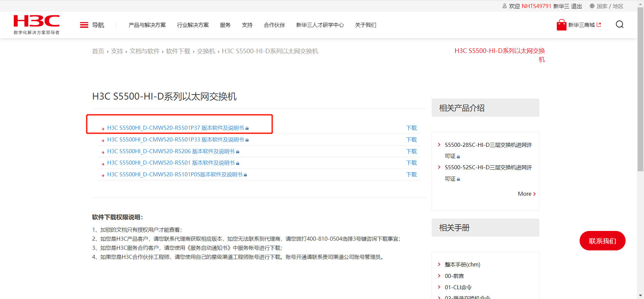The width and height of the screenshot is (644, 299).
Task: Click the red chevron beside S5500-28SC-HI-D
Action: (x=439, y=145)
